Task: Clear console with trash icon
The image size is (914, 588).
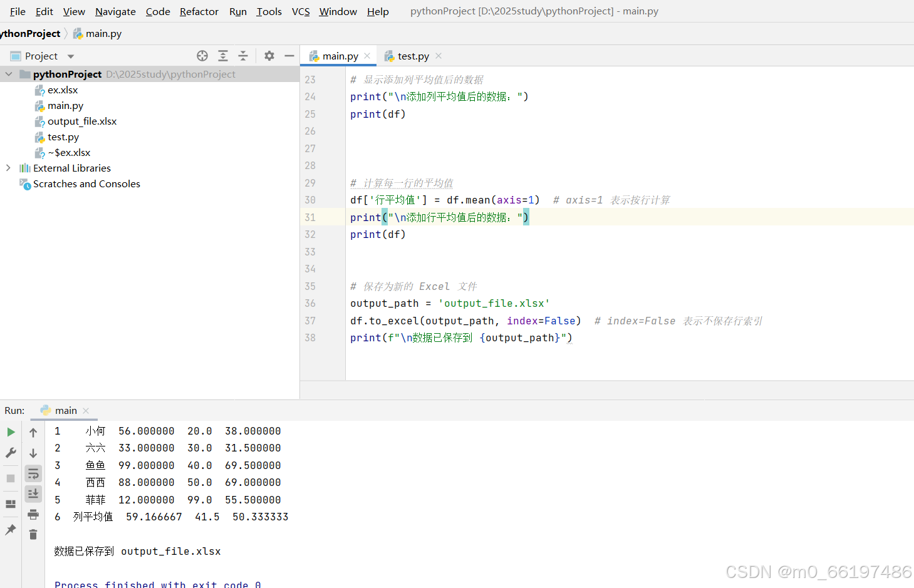Action: click(33, 534)
